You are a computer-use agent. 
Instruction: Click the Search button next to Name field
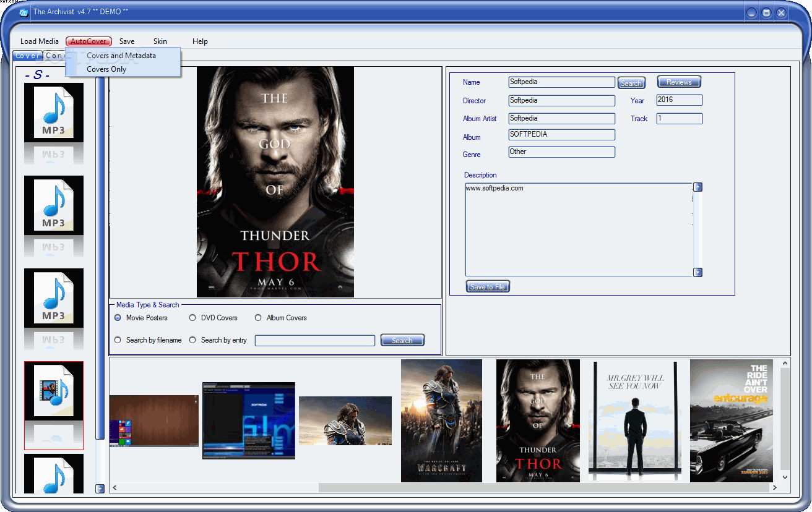[x=631, y=83]
